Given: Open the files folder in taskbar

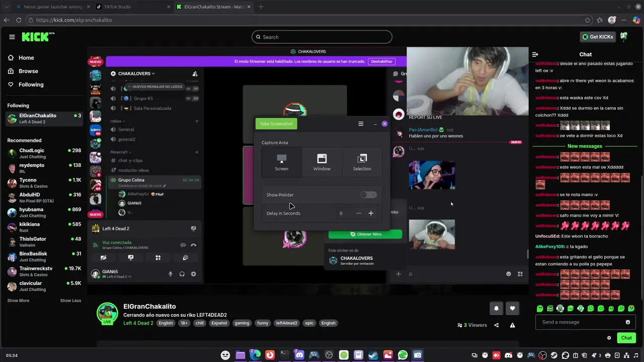Looking at the screenshot, I should pos(240,355).
